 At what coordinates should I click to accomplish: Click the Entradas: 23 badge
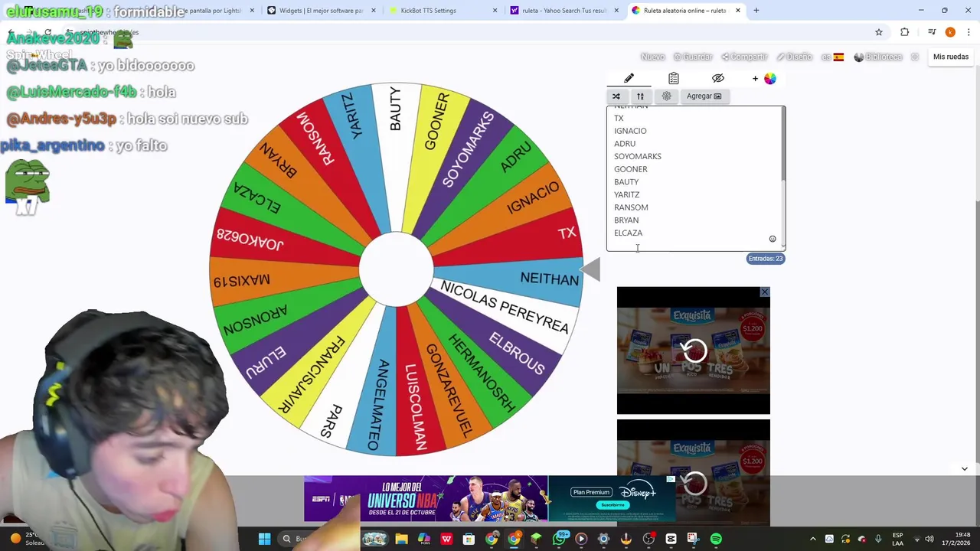[766, 259]
